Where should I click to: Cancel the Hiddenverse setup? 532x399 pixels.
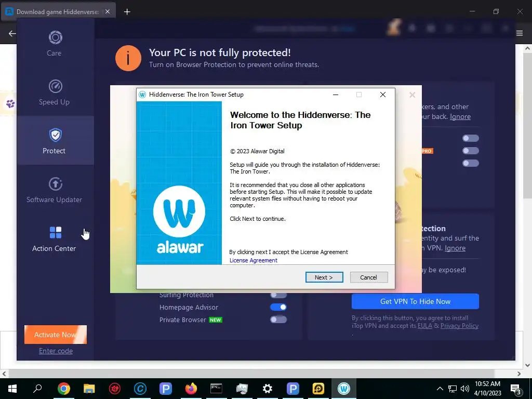point(369,277)
